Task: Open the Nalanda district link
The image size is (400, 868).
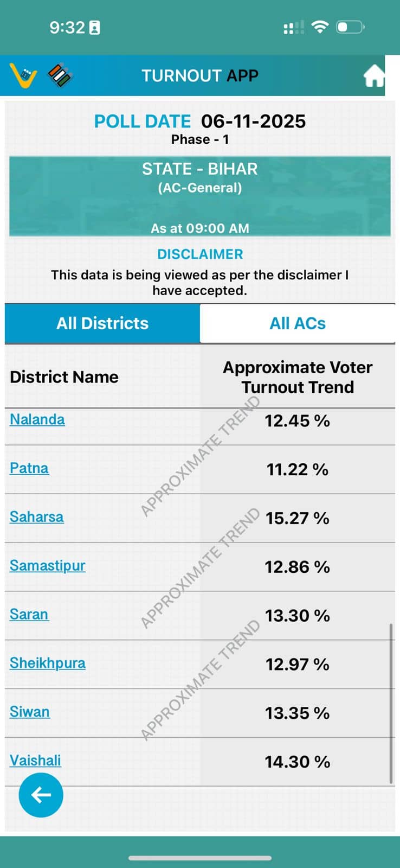Action: [37, 419]
